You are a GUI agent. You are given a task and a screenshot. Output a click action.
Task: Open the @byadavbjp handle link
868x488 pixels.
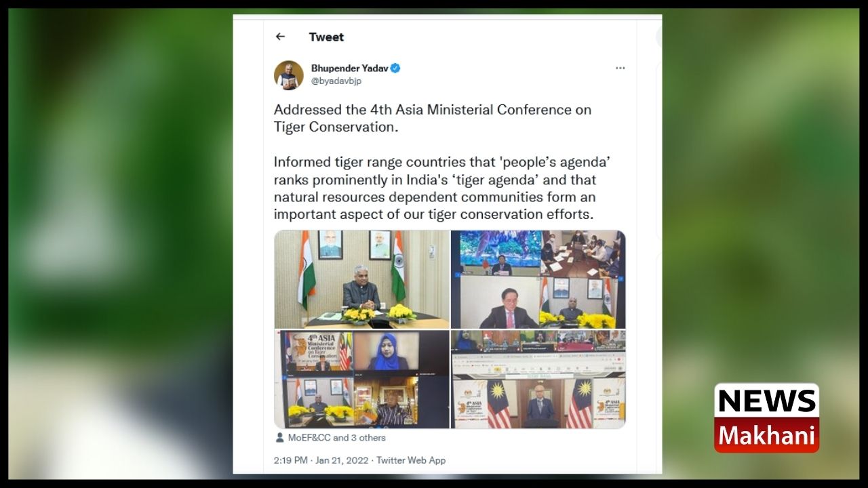pos(336,81)
